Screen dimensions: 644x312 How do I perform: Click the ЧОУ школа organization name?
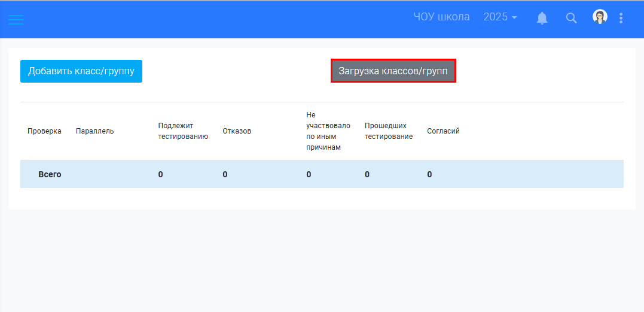coord(441,17)
